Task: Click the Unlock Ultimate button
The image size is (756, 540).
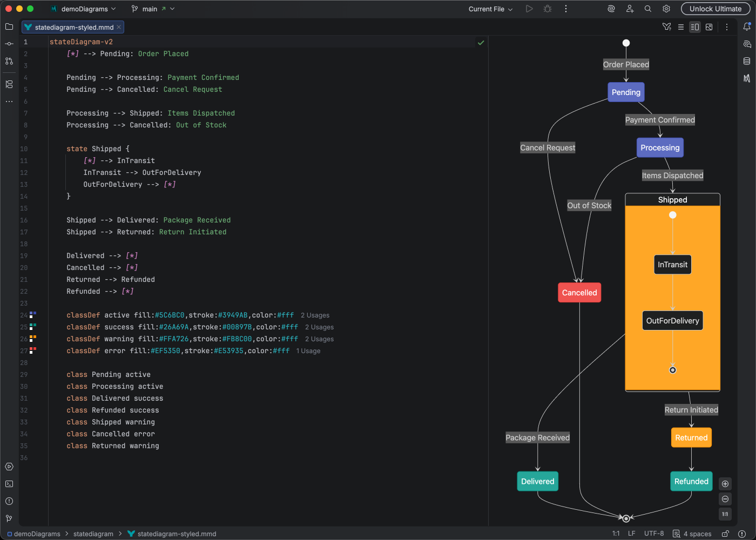Action: pos(715,9)
